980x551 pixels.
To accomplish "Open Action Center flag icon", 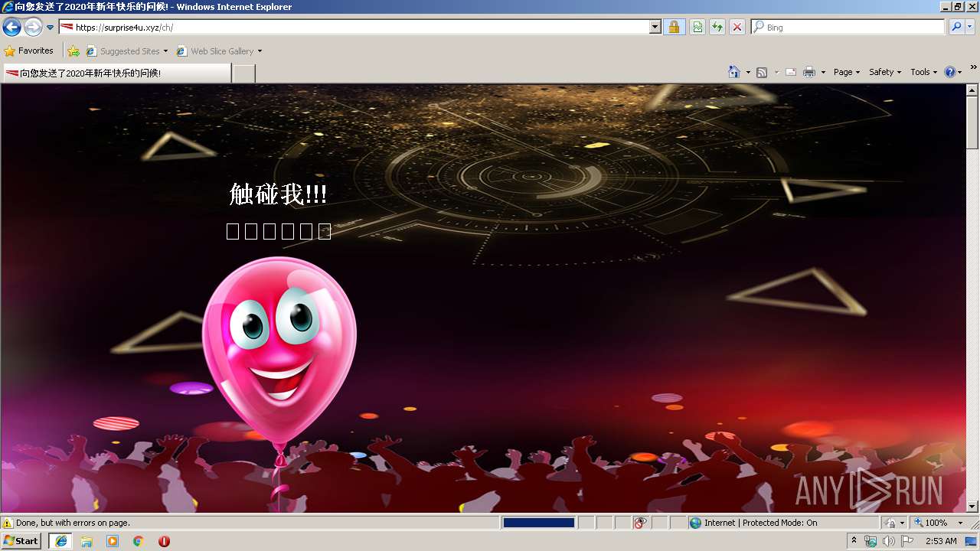I will click(x=907, y=541).
